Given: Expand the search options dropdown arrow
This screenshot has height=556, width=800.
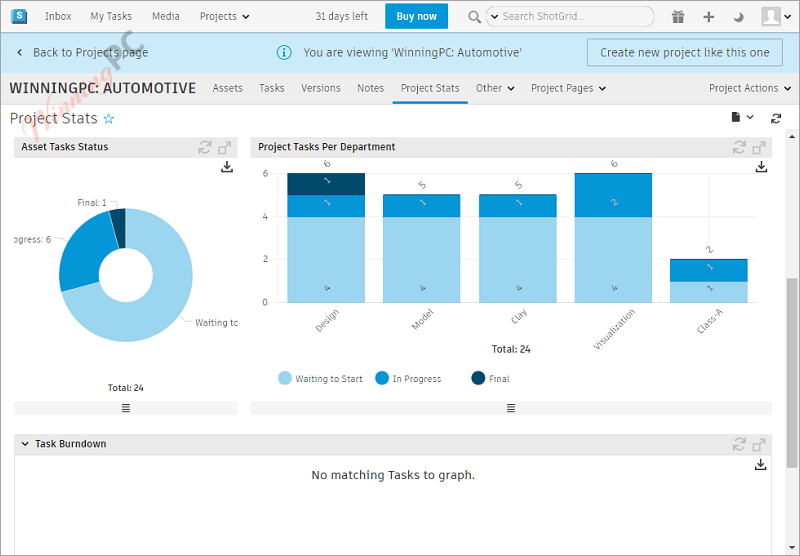Looking at the screenshot, I should coord(494,17).
